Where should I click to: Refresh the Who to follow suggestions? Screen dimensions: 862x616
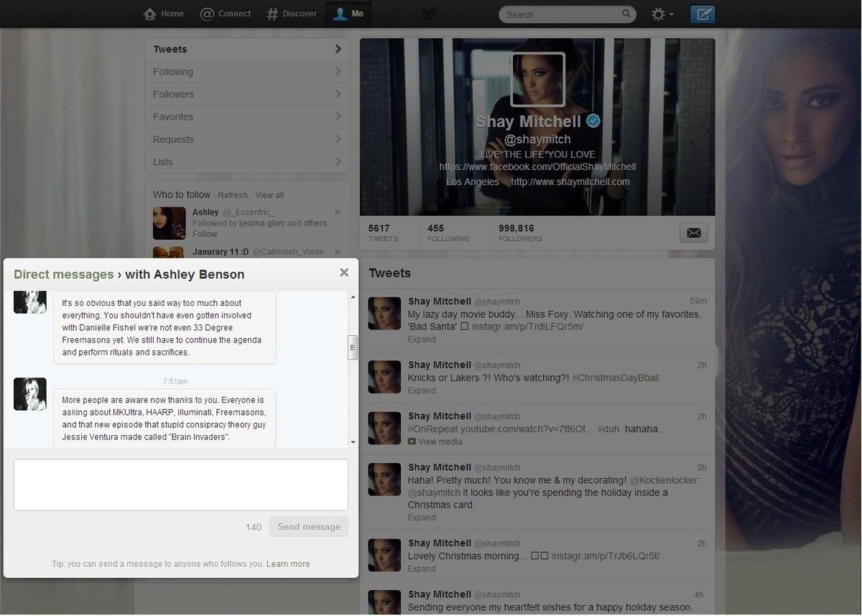pyautogui.click(x=232, y=195)
